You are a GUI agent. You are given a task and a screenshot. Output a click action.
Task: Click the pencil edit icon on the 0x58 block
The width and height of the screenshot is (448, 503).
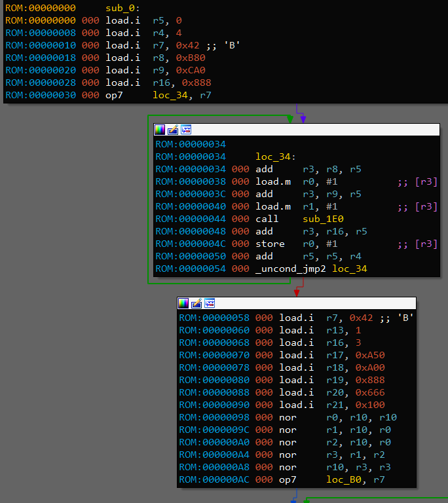pos(196,303)
